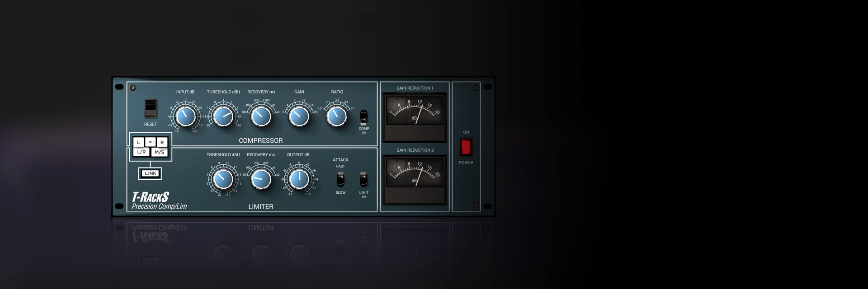868x289 pixels.
Task: Toggle the LIMIT IN switch
Action: coord(363,179)
